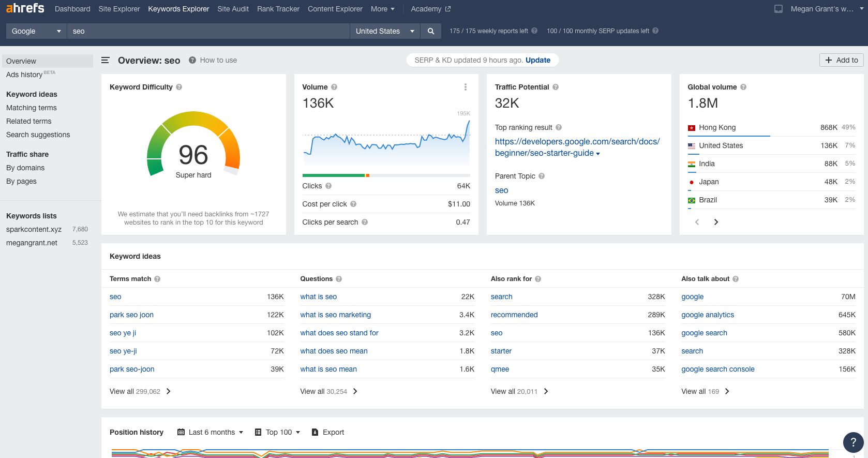The width and height of the screenshot is (868, 458).
Task: Select Ads history in sidebar
Action: coord(31,75)
